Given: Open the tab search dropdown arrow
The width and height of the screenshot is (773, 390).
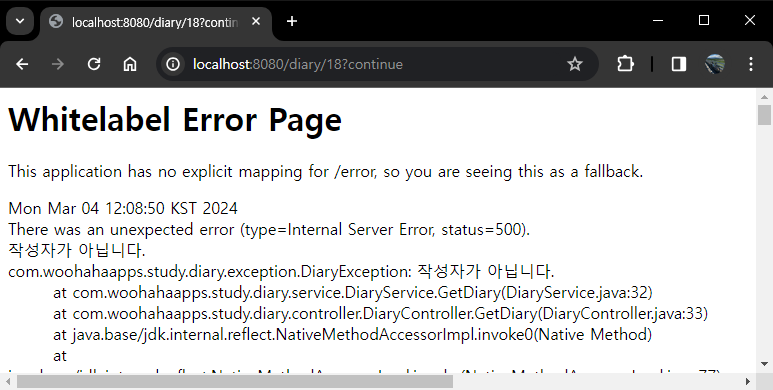Looking at the screenshot, I should pos(20,21).
